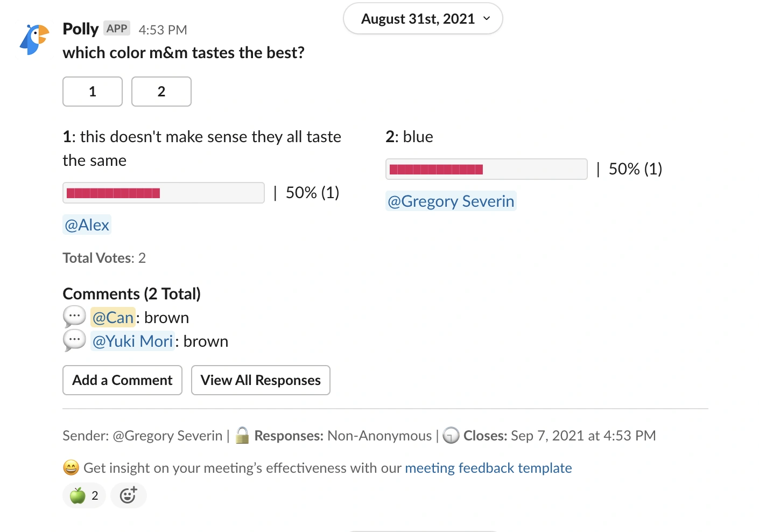Open the @Yuki Mori user mention
759x532 pixels.
[x=132, y=341]
